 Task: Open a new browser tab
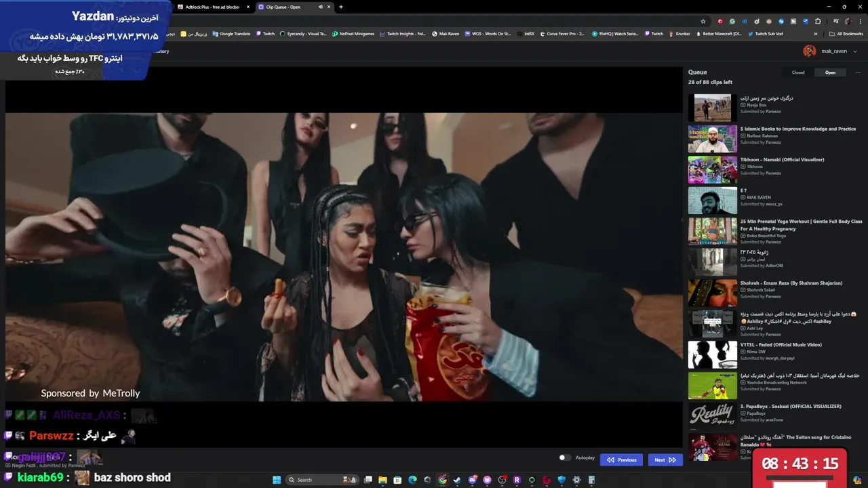tap(341, 7)
